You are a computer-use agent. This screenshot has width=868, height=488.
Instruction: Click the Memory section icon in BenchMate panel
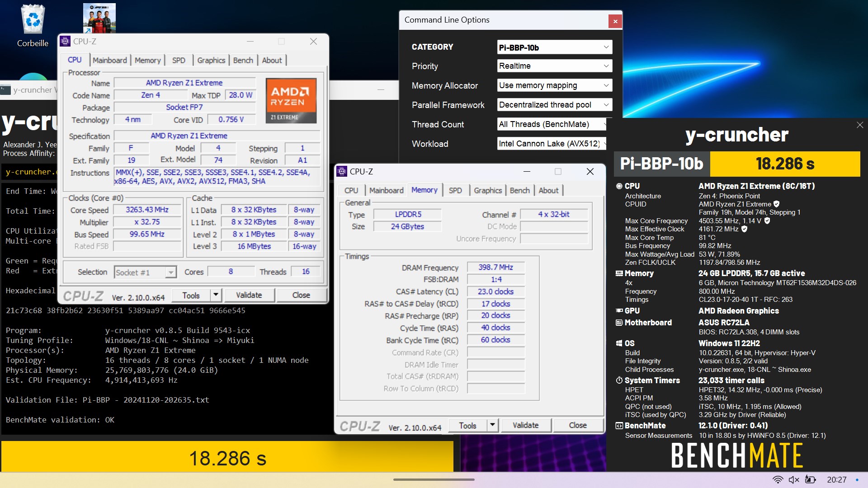tap(619, 273)
